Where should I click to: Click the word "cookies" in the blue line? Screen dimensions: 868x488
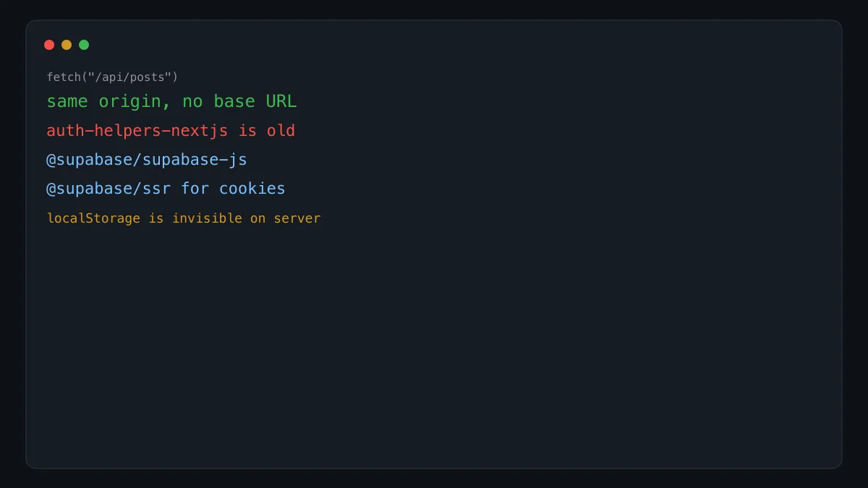(x=252, y=189)
